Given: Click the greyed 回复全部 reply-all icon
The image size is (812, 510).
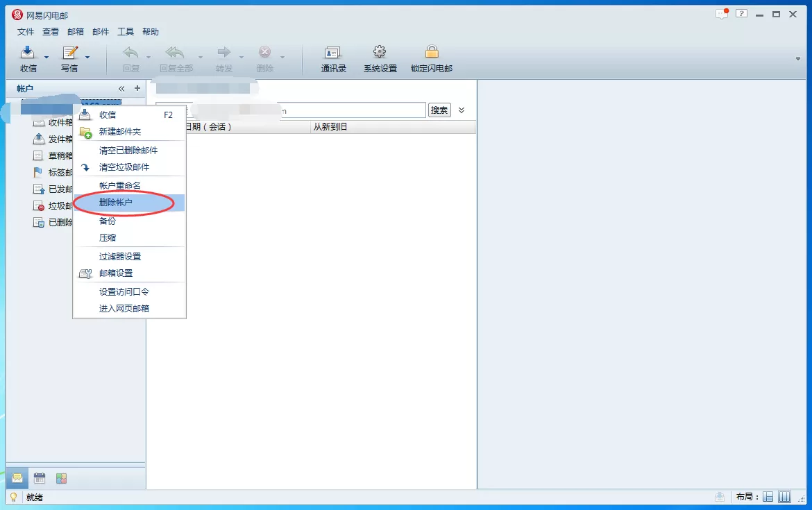Looking at the screenshot, I should tap(175, 52).
